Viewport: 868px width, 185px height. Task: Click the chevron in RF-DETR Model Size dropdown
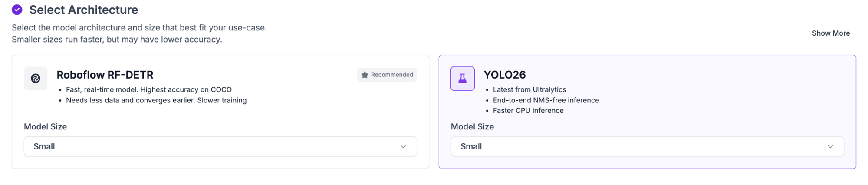403,147
